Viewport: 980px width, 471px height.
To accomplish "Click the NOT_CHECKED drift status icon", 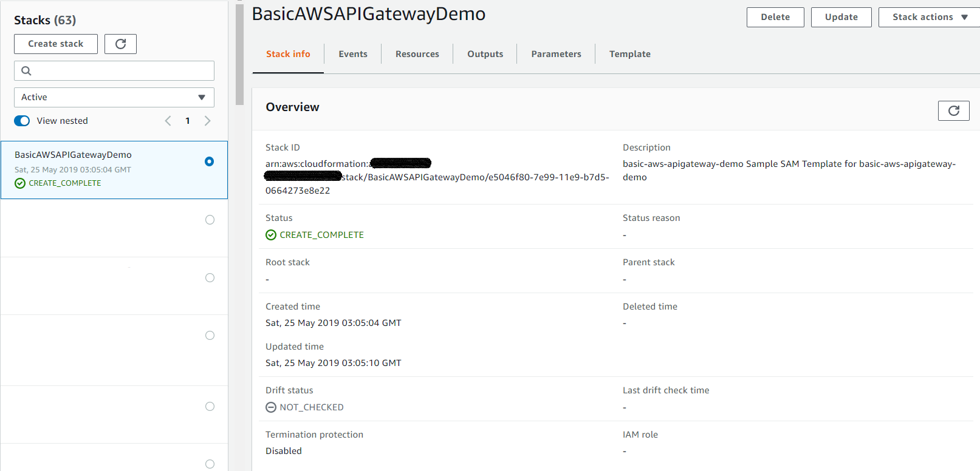I will pyautogui.click(x=271, y=407).
